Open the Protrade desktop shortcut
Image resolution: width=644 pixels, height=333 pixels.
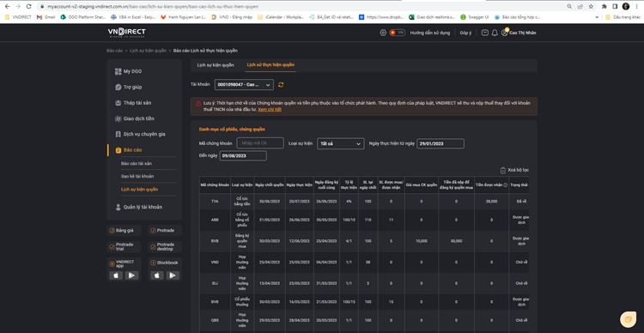pos(165,247)
